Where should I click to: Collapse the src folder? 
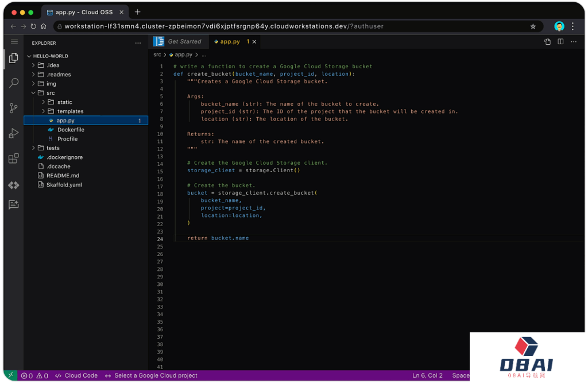pyautogui.click(x=51, y=93)
